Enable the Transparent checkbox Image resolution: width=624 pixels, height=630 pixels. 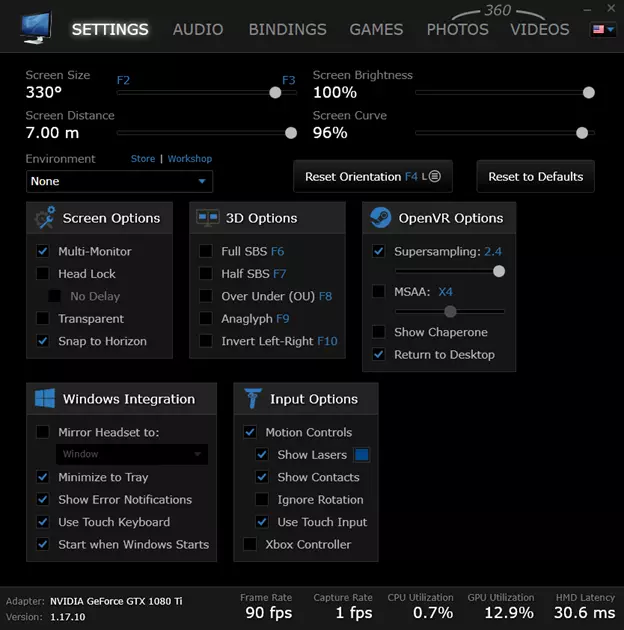(43, 319)
